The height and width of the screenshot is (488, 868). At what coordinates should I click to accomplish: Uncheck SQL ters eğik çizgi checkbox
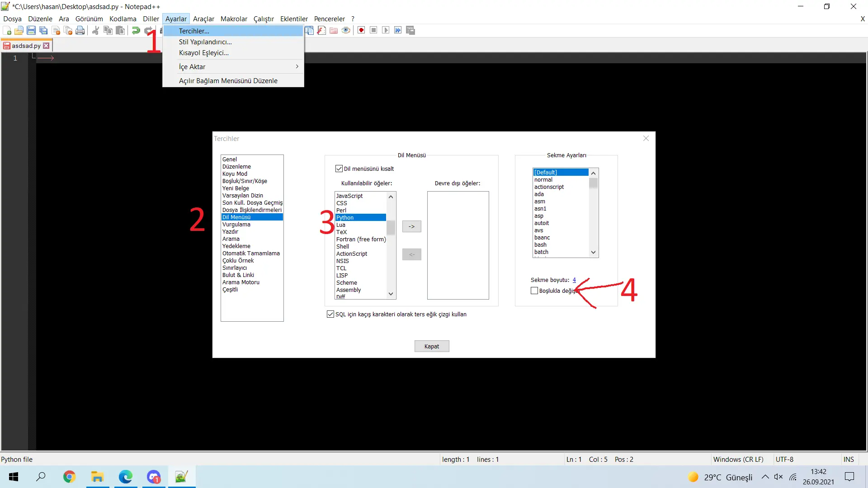click(330, 314)
